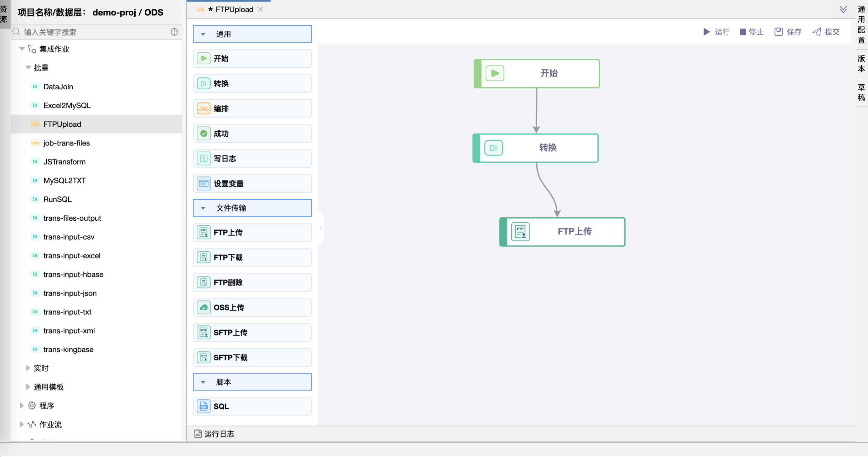
Task: Expand the 实时 tree folder
Action: coord(28,368)
